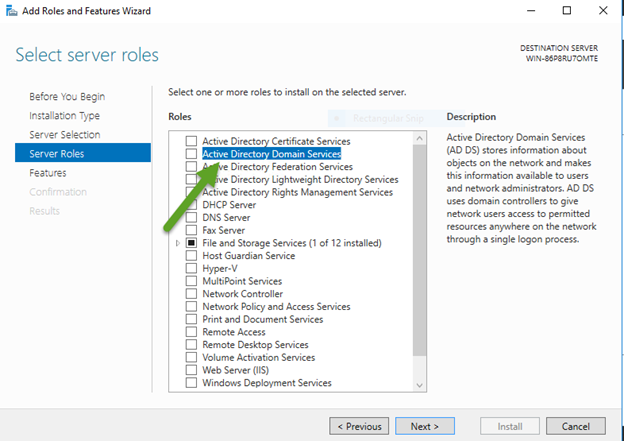
Task: Select Active Directory Rights Management Services row
Action: click(298, 192)
